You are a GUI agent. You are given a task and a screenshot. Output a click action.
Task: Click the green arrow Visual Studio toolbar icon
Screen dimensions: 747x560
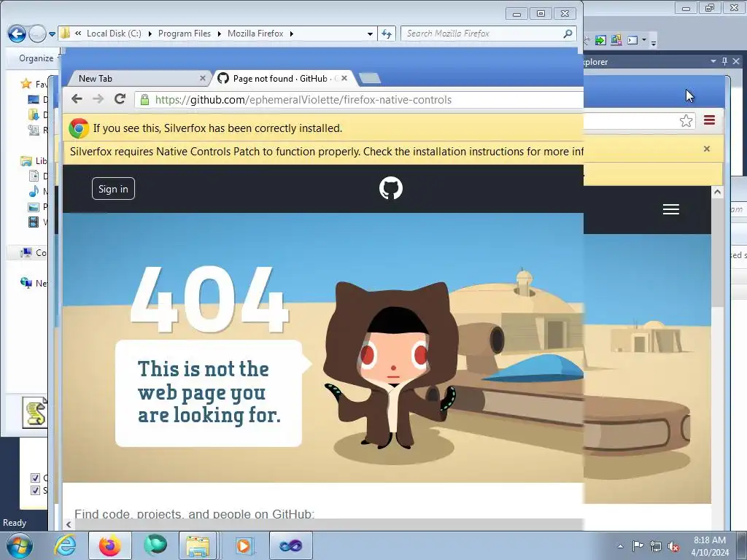point(600,41)
